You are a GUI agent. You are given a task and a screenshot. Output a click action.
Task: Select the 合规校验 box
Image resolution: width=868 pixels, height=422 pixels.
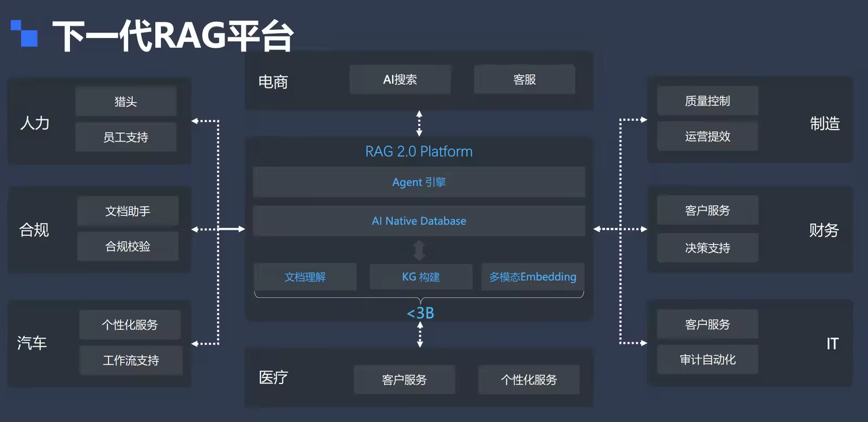point(127,246)
